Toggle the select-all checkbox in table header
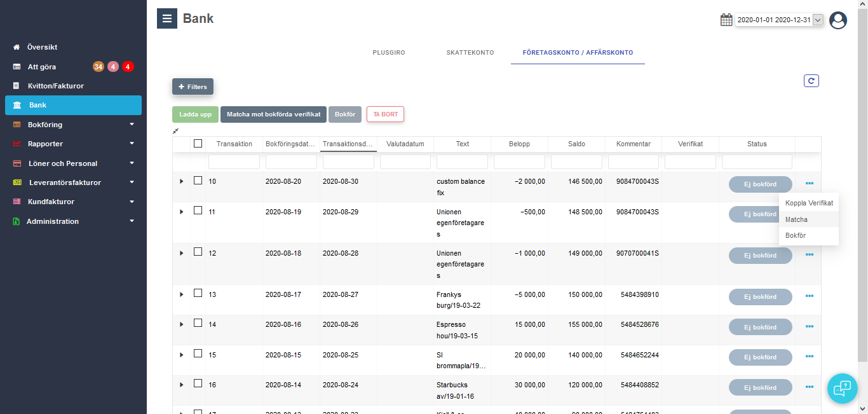Screen dimensions: 868x414 (198, 144)
